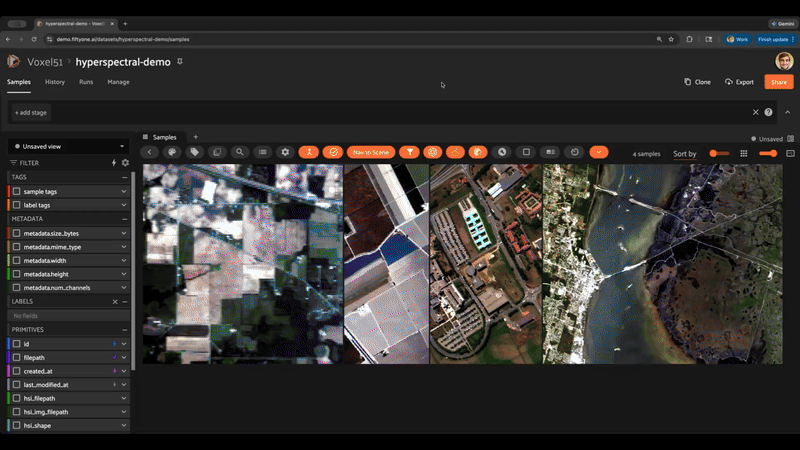The width and height of the screenshot is (800, 450).
Task: Click the orange globe icon
Action: (478, 152)
